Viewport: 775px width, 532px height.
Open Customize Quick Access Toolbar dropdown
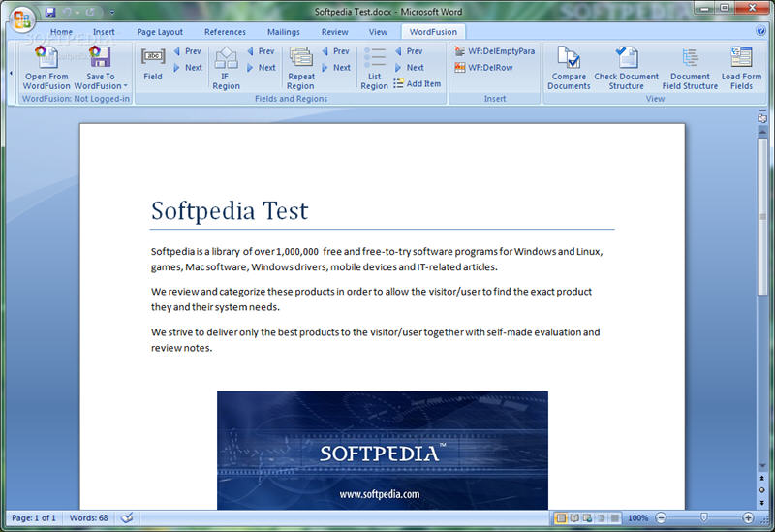point(112,12)
